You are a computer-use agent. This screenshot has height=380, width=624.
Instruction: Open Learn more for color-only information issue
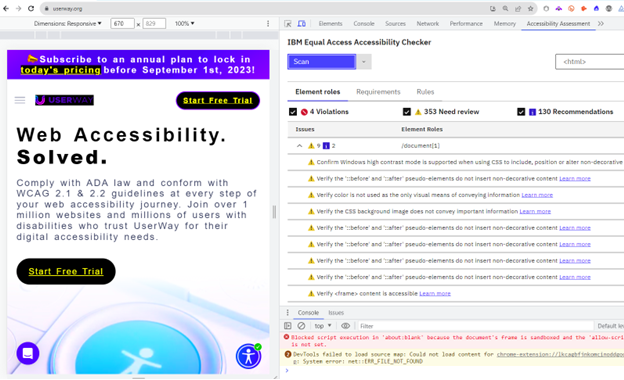point(537,195)
